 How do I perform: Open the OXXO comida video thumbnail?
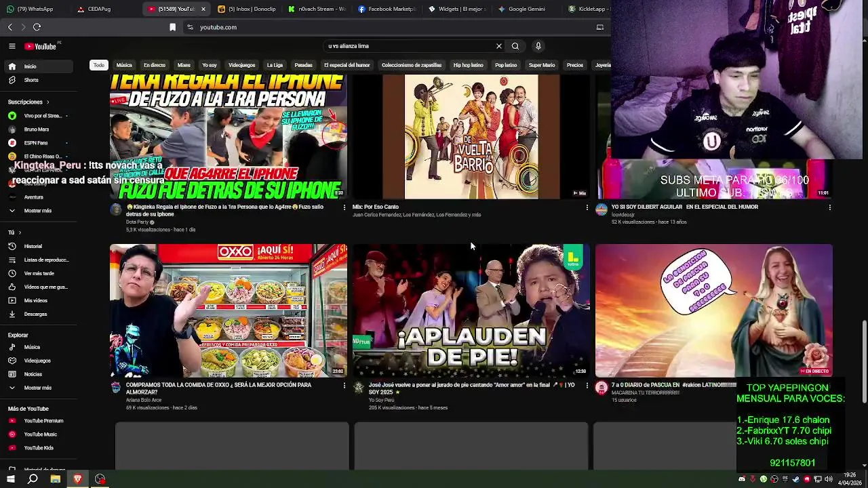pos(229,310)
